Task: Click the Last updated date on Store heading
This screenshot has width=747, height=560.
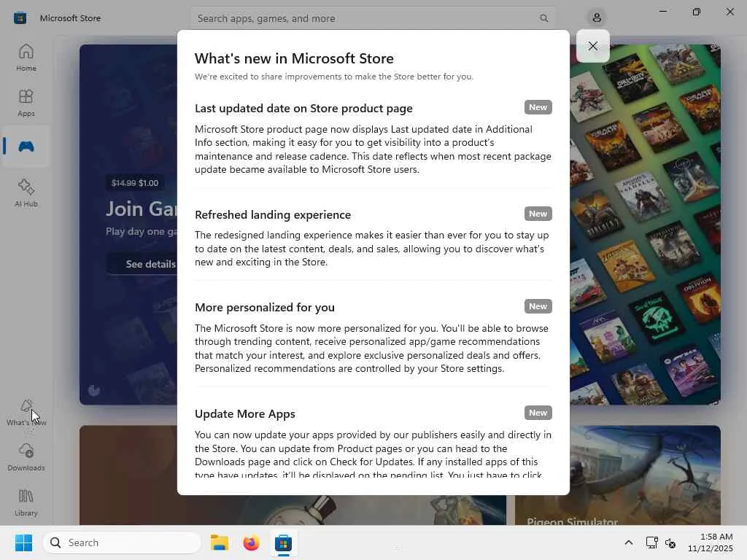Action: tap(303, 109)
